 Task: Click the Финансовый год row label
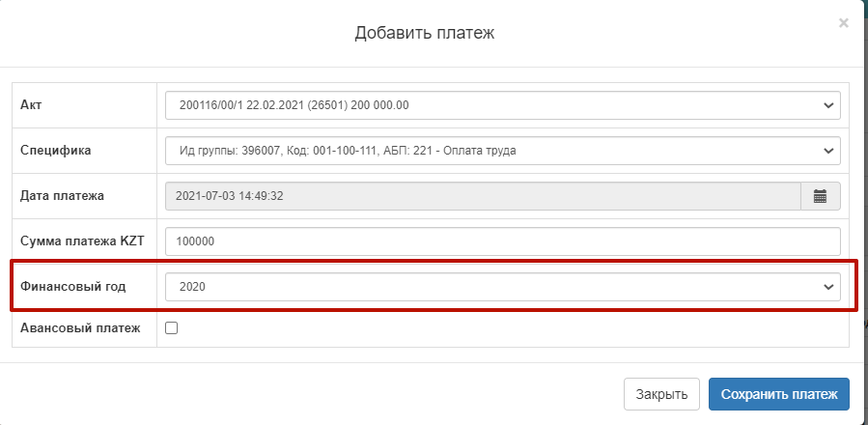[x=73, y=287]
